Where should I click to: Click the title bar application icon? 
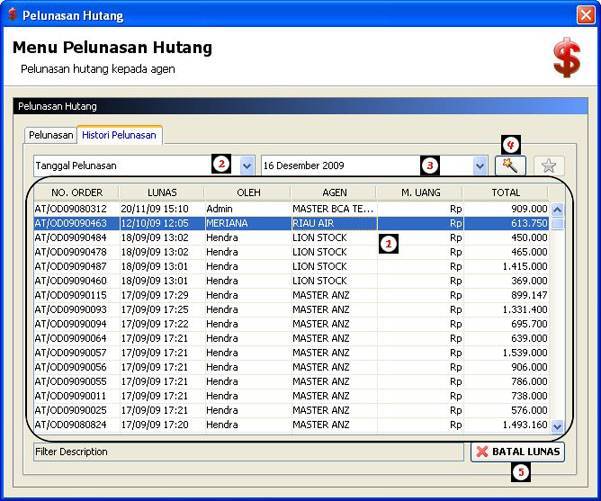pos(13,15)
